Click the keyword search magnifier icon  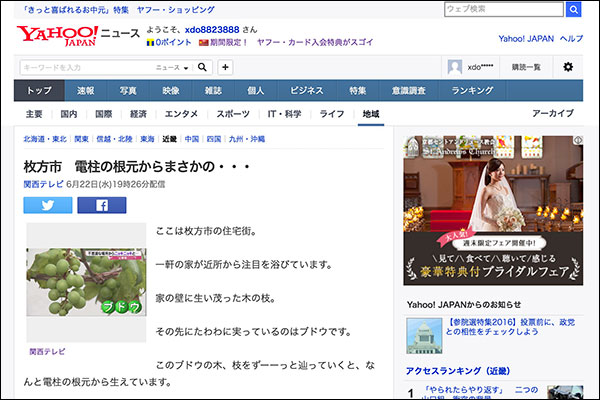pyautogui.click(x=203, y=67)
